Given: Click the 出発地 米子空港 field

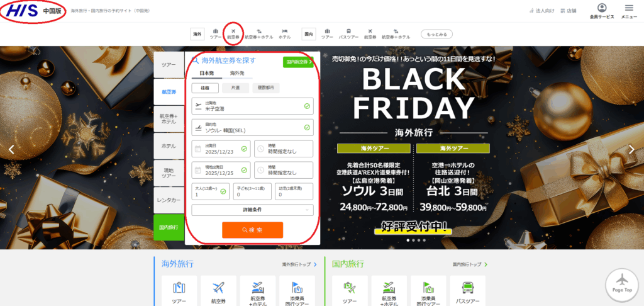Looking at the screenshot, I should pyautogui.click(x=252, y=106).
